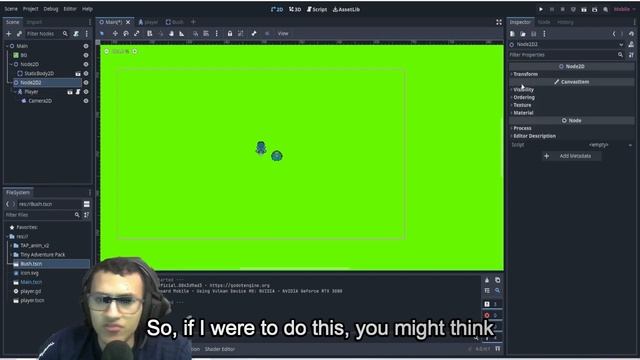Open the Scene menu
This screenshot has width=640, height=360.
click(11, 9)
